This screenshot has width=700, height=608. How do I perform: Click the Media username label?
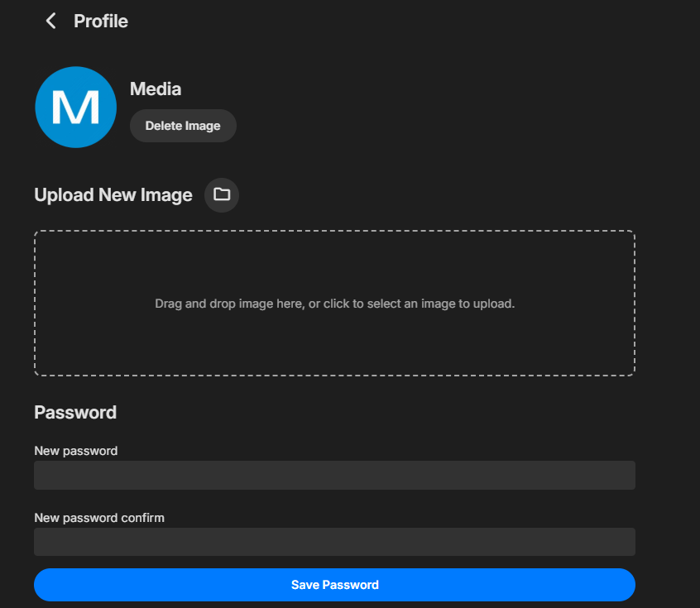[x=155, y=89]
